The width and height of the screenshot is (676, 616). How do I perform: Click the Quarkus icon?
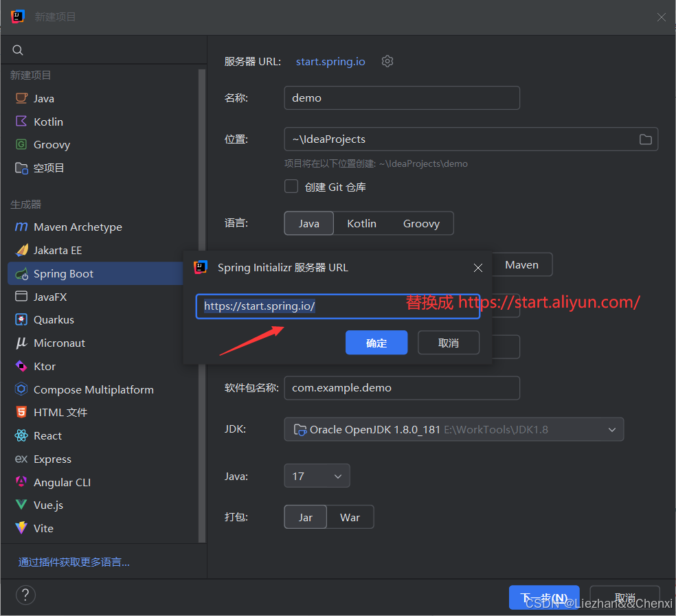click(x=21, y=319)
